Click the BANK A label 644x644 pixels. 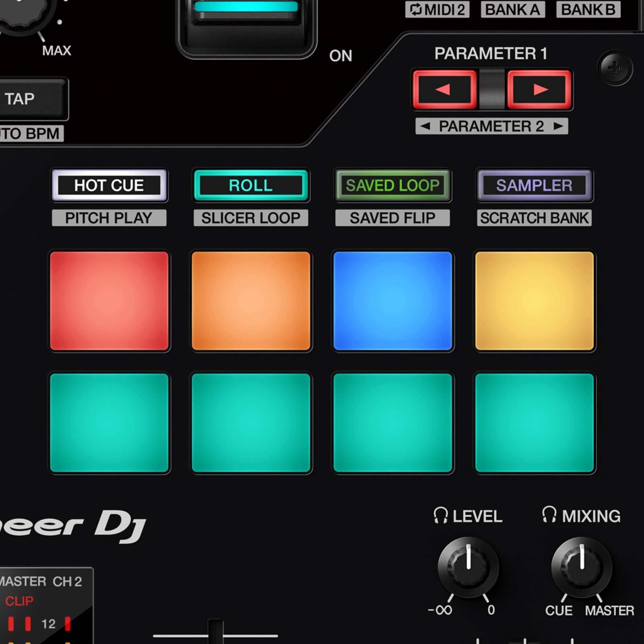click(512, 9)
